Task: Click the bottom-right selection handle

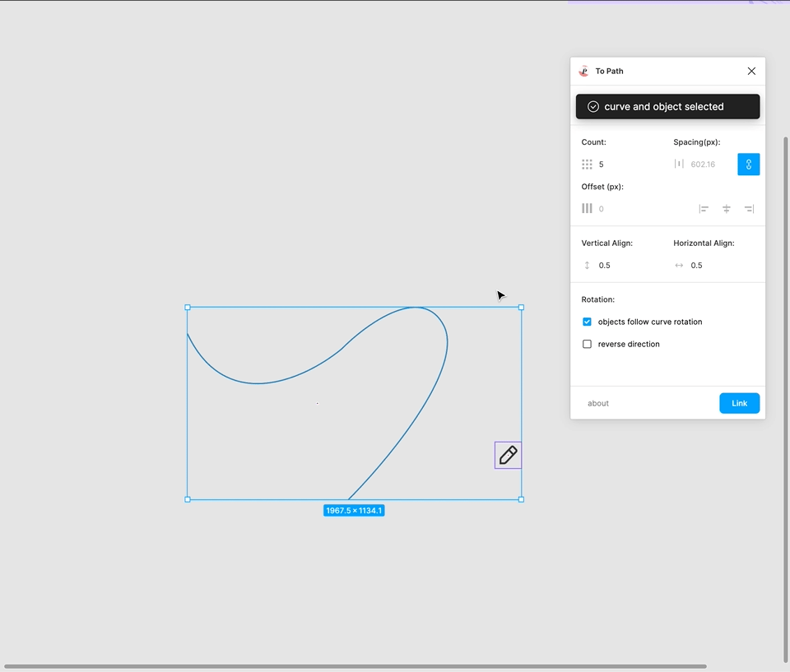Action: 522,499
